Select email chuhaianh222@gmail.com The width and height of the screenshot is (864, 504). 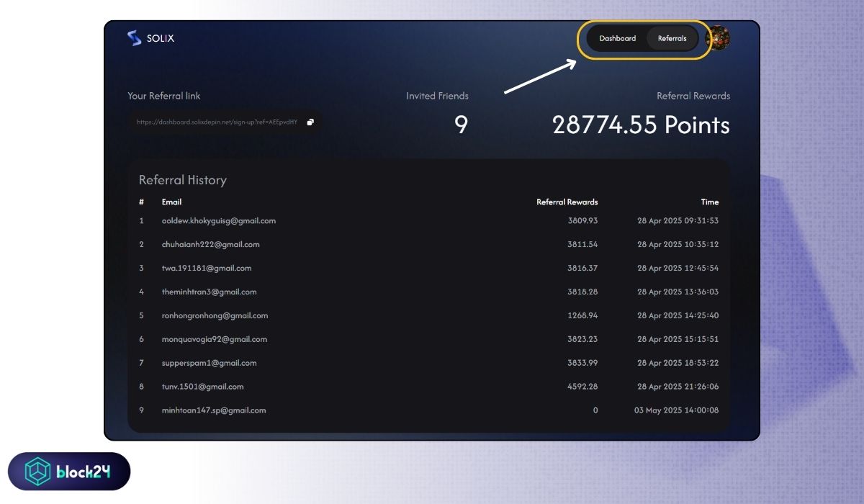click(x=210, y=245)
